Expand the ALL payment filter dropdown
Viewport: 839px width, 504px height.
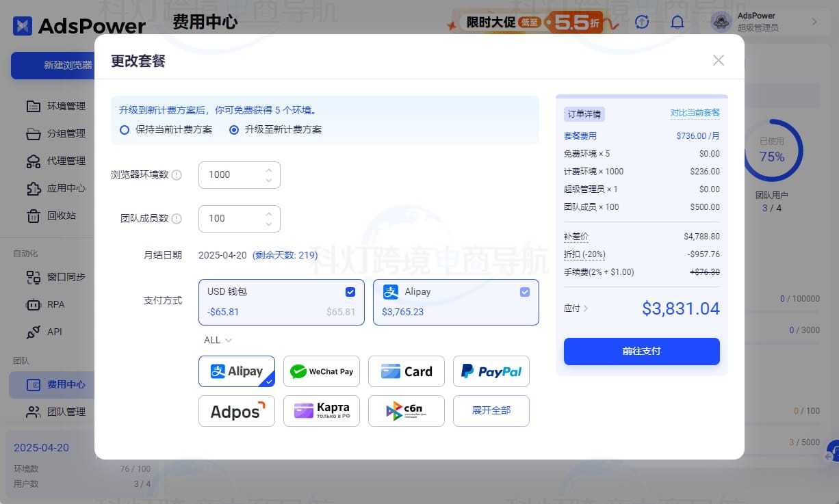tap(217, 340)
